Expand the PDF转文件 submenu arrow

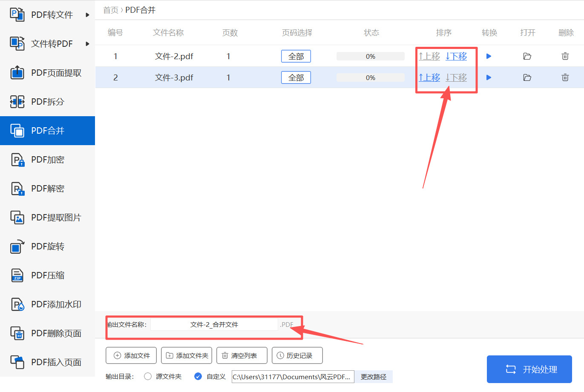[x=87, y=14]
